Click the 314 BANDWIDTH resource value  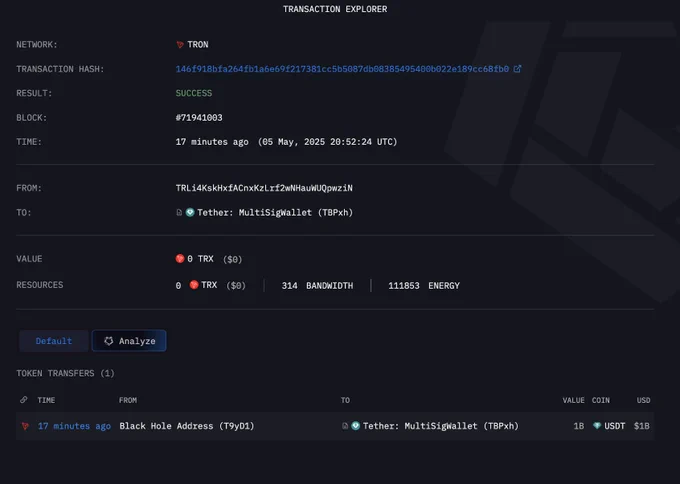coord(317,286)
